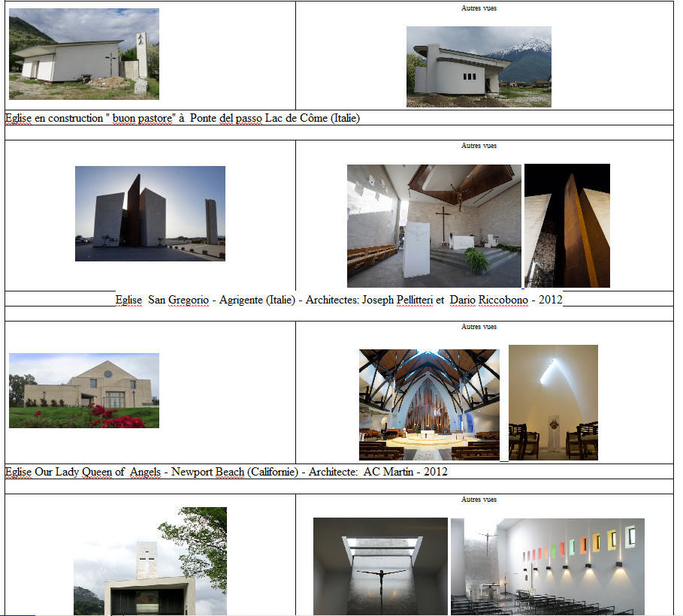683x616 pixels.
Task: Click the words "Newport Beach (Californie)"
Action: [234, 472]
